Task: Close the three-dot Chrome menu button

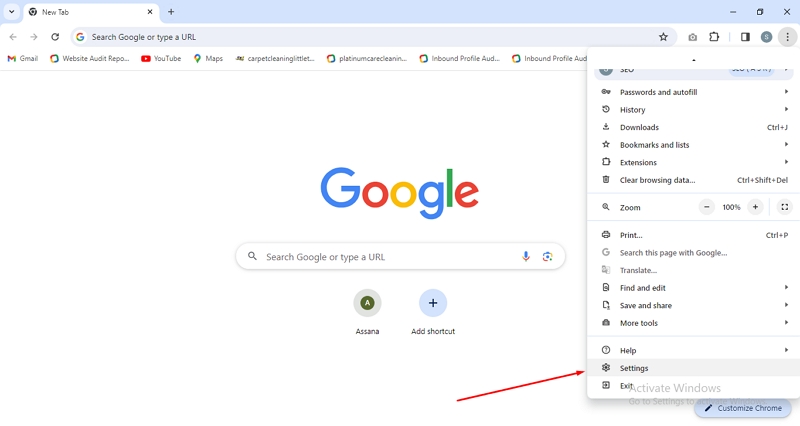Action: click(x=787, y=37)
